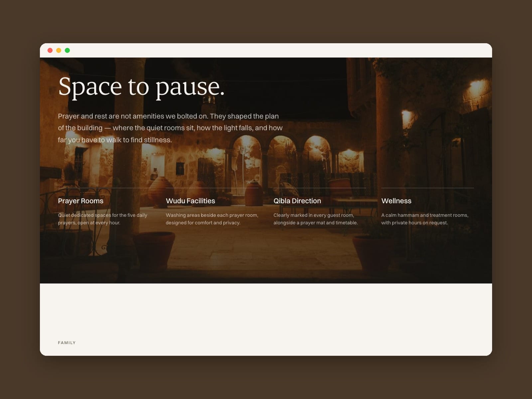532x399 pixels.
Task: Click the 'Quiet dedicated spaces' description text
Action: coord(103,219)
